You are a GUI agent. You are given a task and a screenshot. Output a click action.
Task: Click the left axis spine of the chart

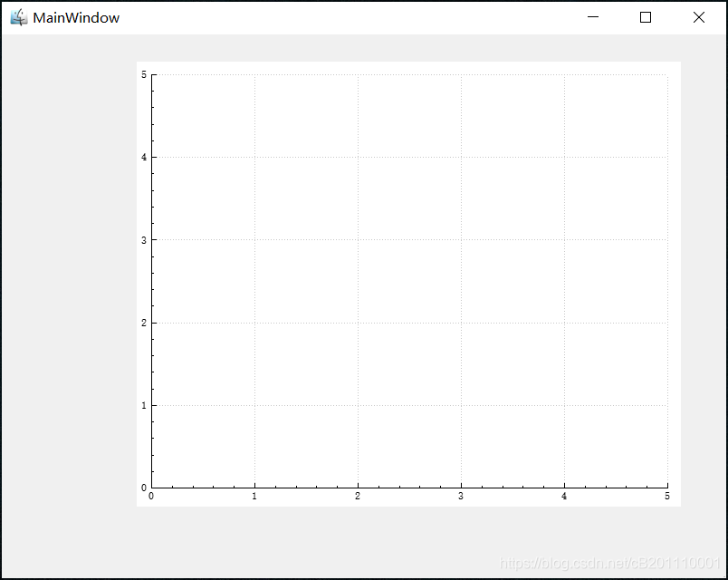click(151, 272)
